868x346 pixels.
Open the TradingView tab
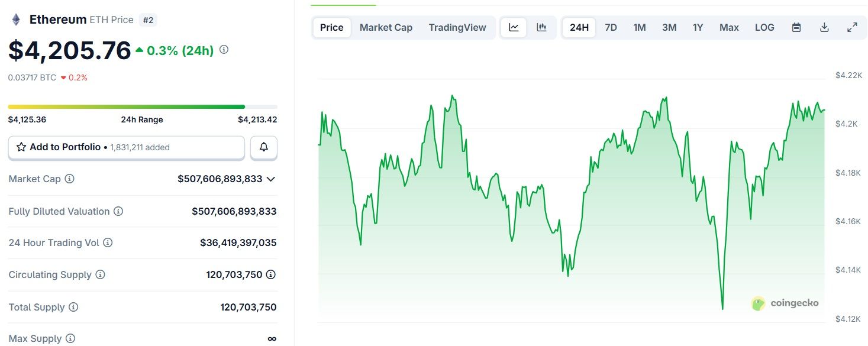(x=457, y=27)
